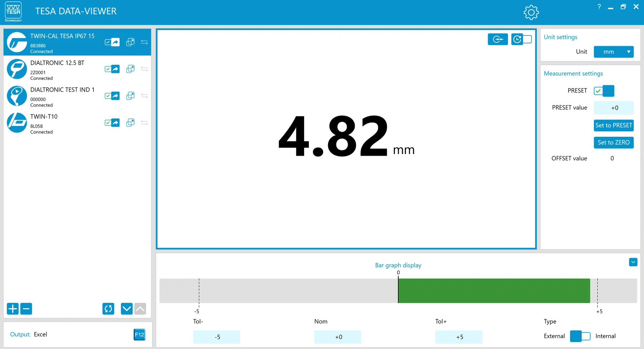Send measurement value with arrow button
Image resolution: width=644 pixels, height=349 pixels.
(x=498, y=39)
